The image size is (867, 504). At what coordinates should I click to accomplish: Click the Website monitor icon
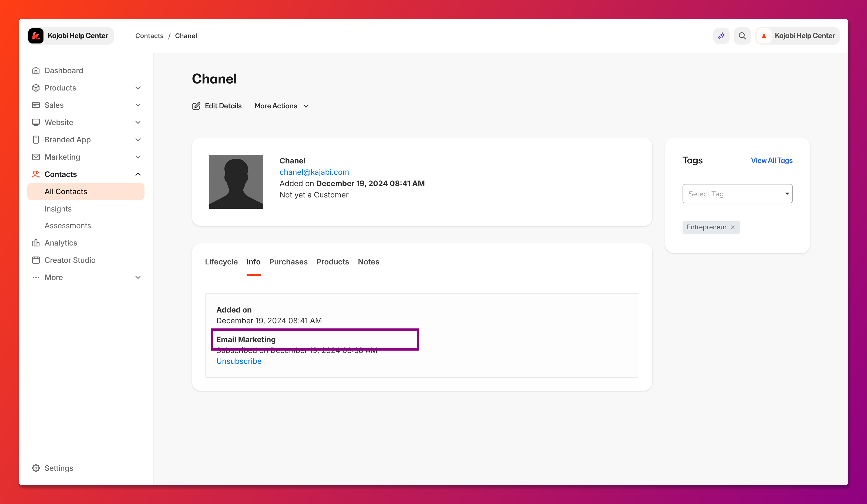pyautogui.click(x=36, y=122)
